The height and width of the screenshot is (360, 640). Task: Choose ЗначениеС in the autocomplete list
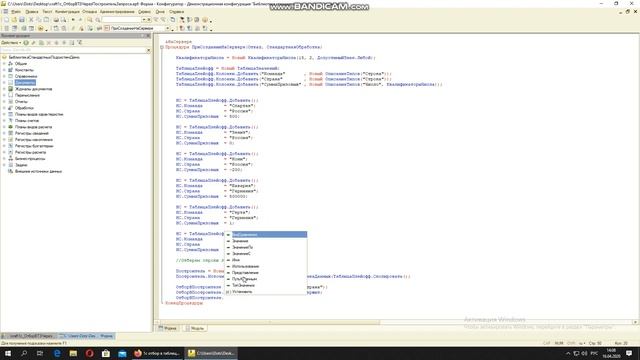coord(266,253)
